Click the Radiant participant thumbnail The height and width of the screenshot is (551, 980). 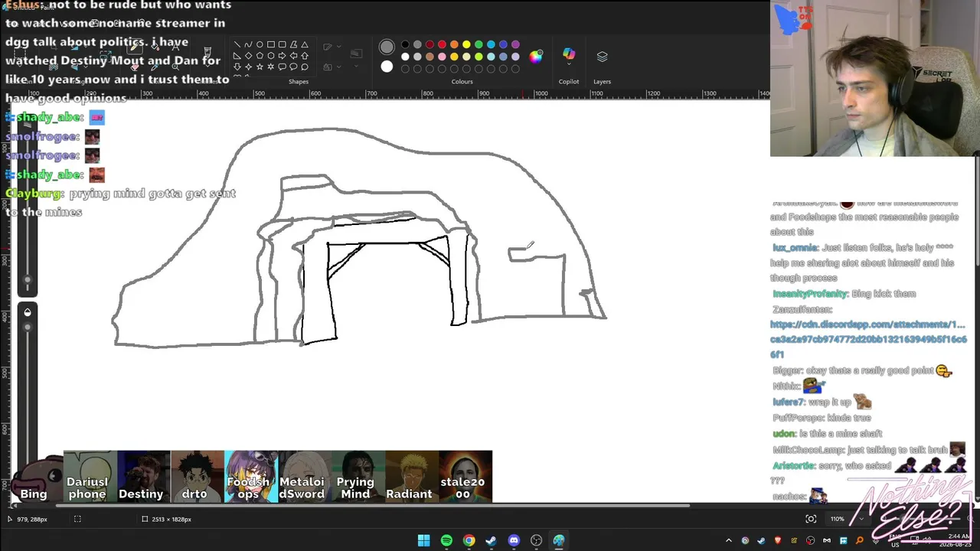[411, 477]
